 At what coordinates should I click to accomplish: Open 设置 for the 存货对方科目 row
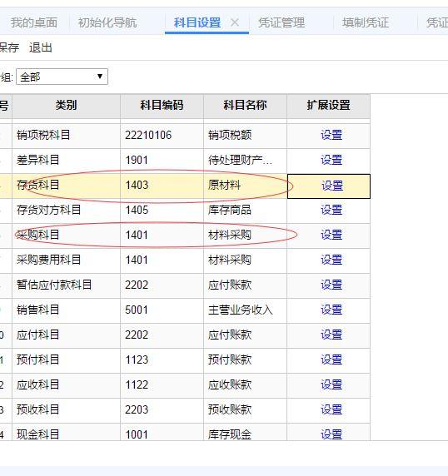[331, 210]
